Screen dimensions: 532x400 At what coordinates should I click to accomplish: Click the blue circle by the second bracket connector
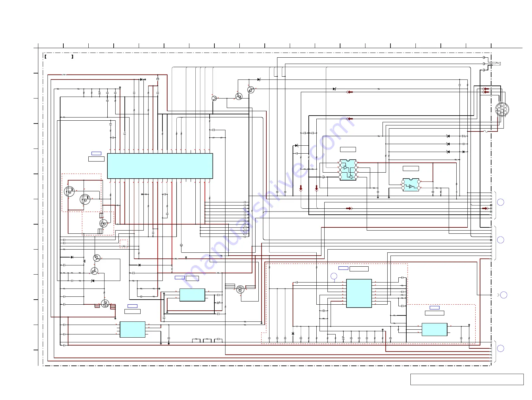click(x=500, y=240)
